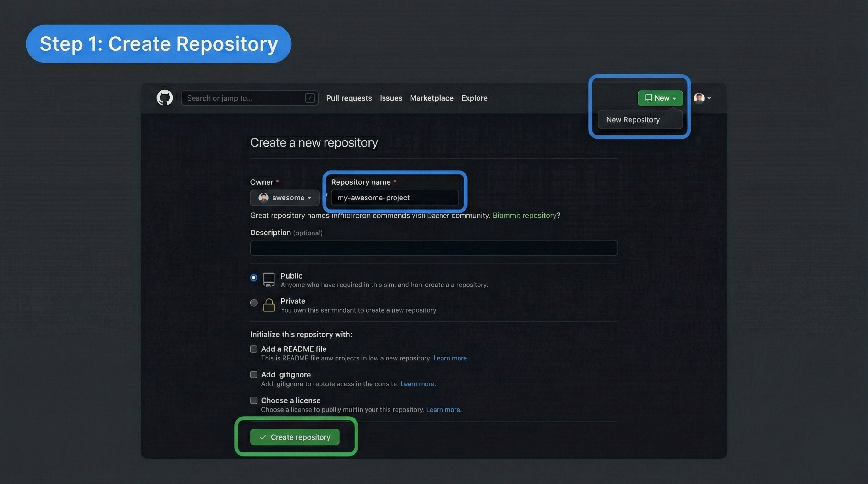Screen dimensions: 868x484
Task: Click the Repository name input field
Action: pos(395,198)
